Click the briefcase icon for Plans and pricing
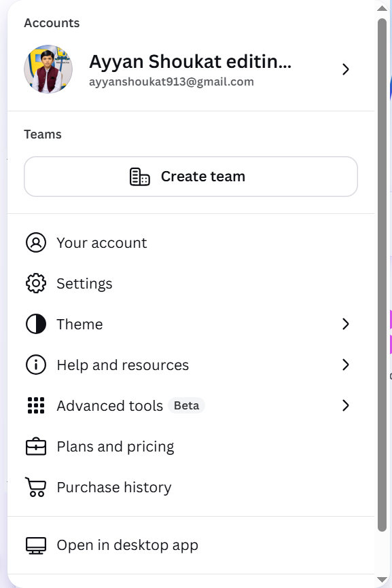Image resolution: width=392 pixels, height=588 pixels. click(x=35, y=446)
